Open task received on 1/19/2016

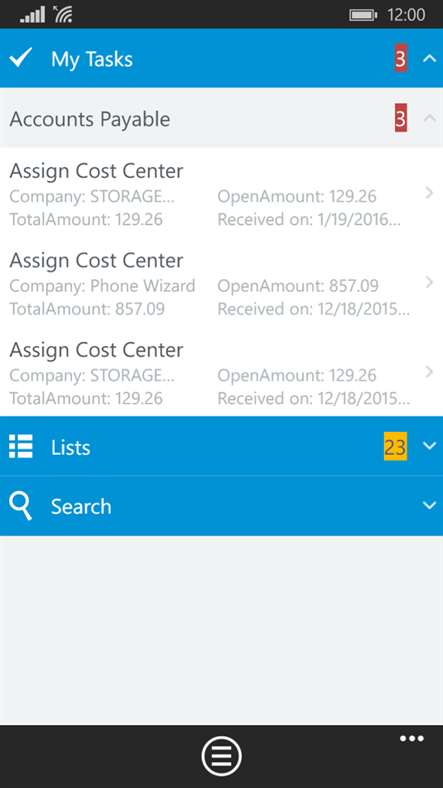tap(222, 192)
